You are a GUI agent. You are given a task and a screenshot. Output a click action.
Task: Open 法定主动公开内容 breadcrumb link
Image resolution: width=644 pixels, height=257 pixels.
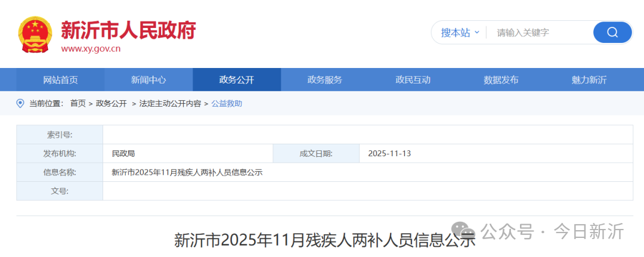(170, 104)
